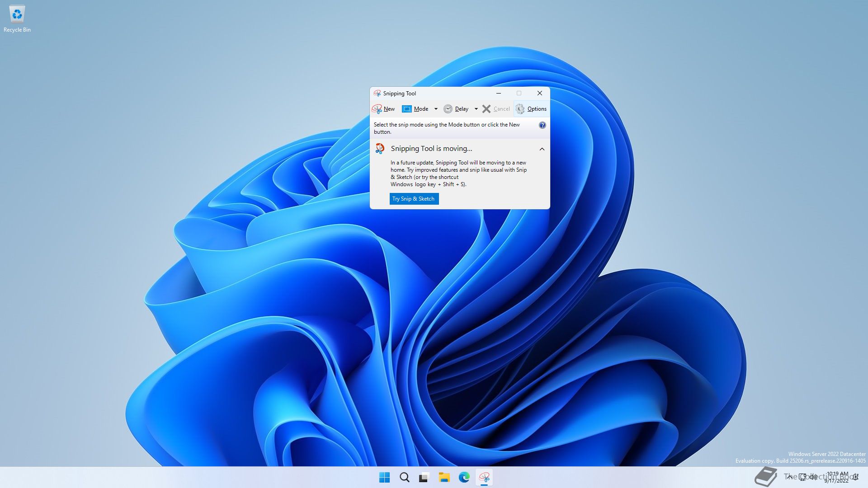868x488 pixels.
Task: Click the New snip button
Action: [x=383, y=109]
